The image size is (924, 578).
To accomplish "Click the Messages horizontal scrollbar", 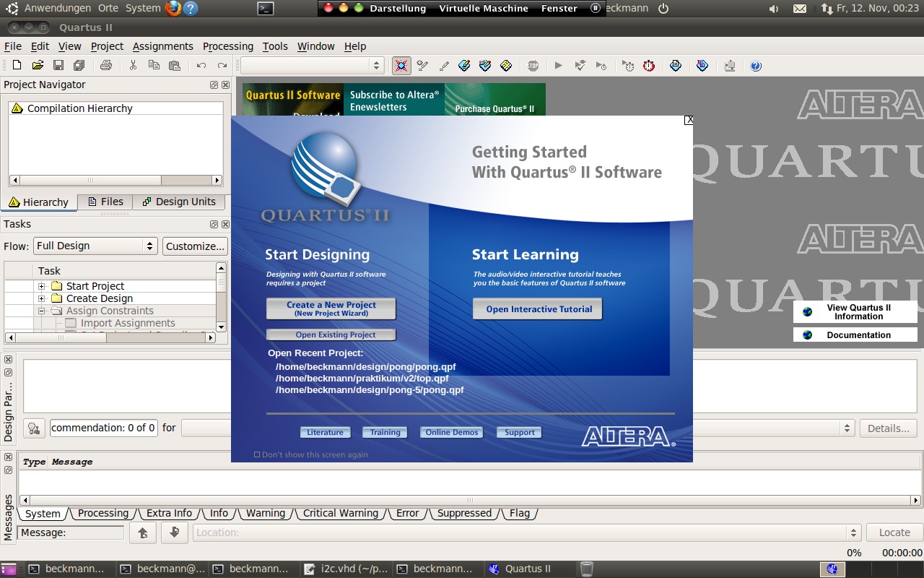I will coord(470,500).
